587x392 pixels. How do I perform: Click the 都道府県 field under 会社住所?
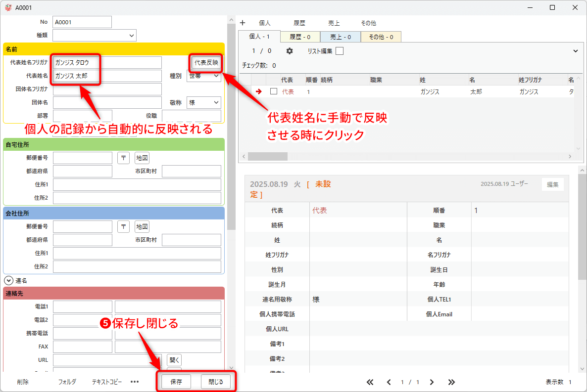(x=82, y=240)
